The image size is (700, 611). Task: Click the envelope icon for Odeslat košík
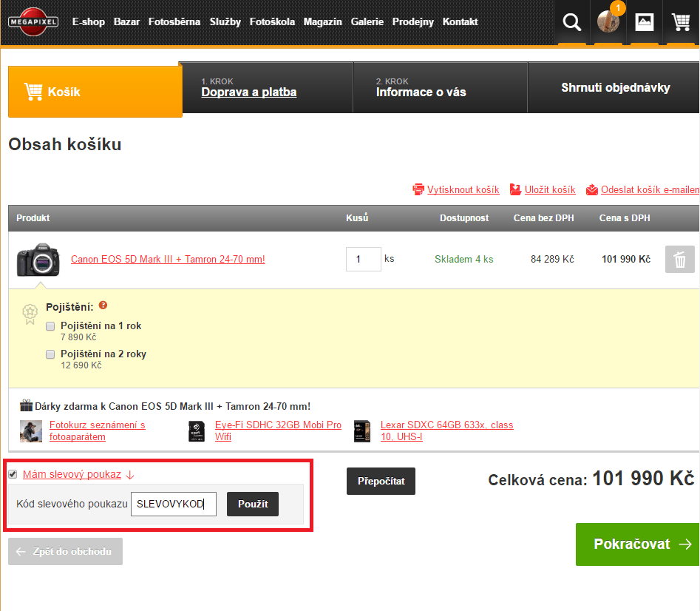[x=592, y=190]
